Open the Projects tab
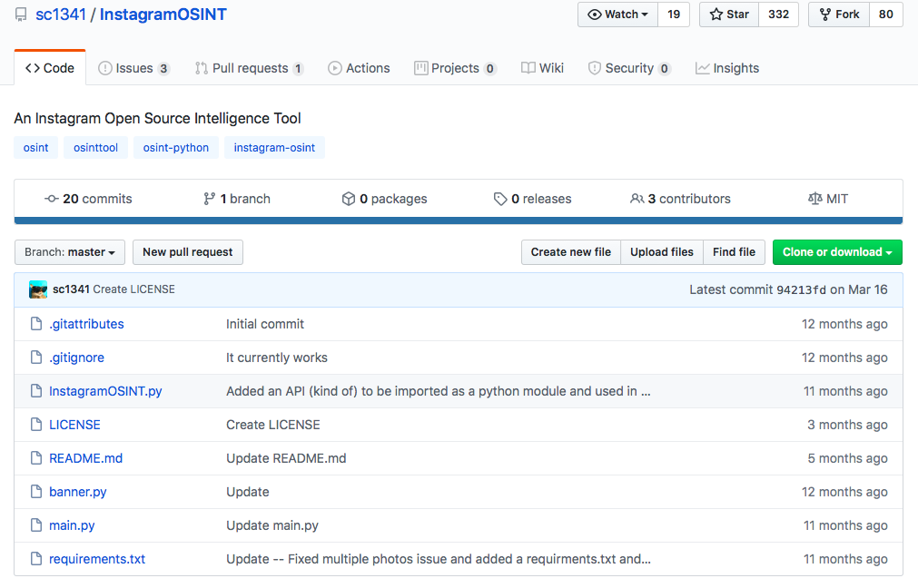Screen dimensions: 918x588 click(455, 68)
